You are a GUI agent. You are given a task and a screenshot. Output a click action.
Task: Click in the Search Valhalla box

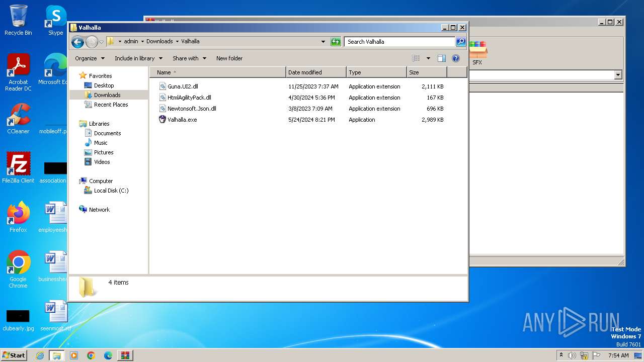pos(400,42)
